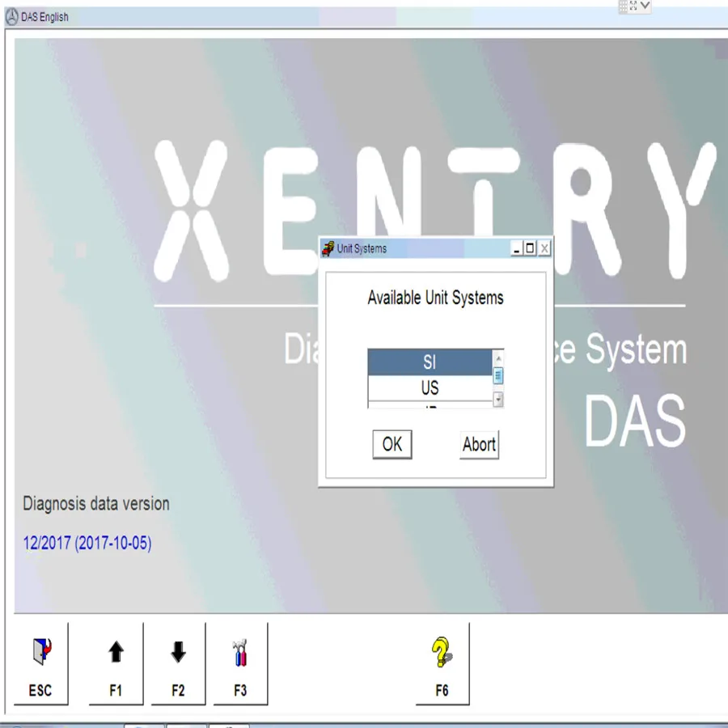The image size is (728, 728).
Task: Click the Unit Systems dialog title icon
Action: pos(328,249)
